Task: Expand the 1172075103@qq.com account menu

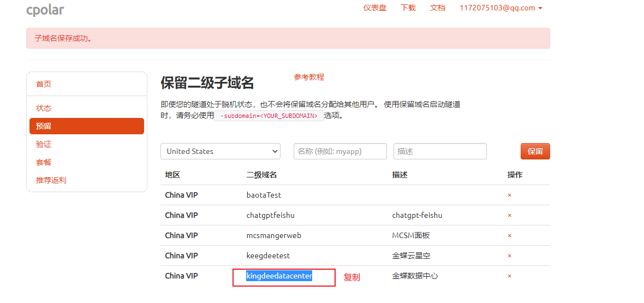Action: 500,8
